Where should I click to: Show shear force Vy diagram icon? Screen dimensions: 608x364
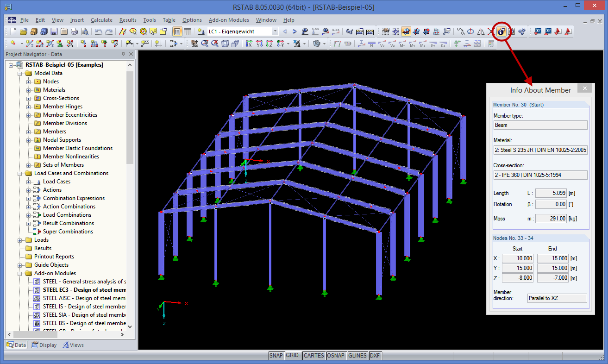[x=382, y=44]
